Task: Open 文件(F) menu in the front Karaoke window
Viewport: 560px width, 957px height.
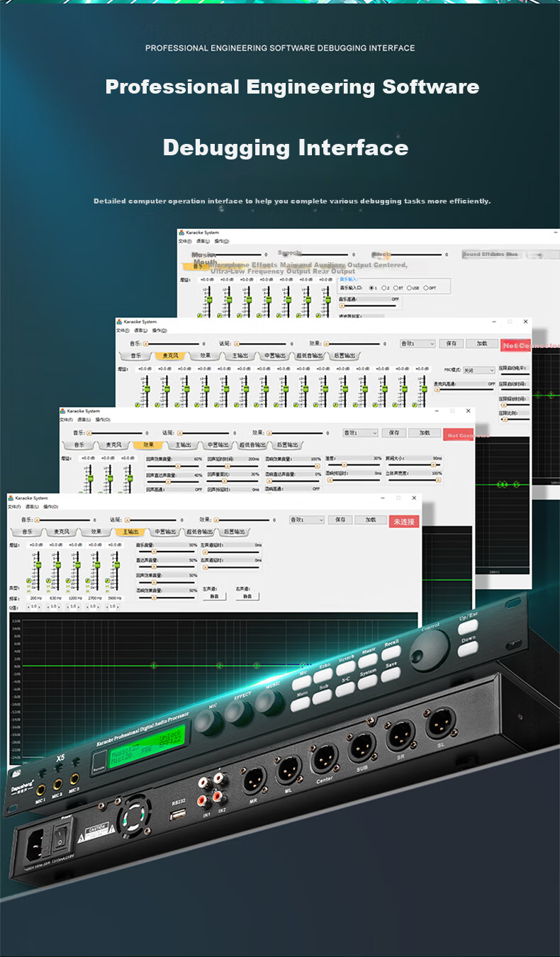Action: click(13, 507)
